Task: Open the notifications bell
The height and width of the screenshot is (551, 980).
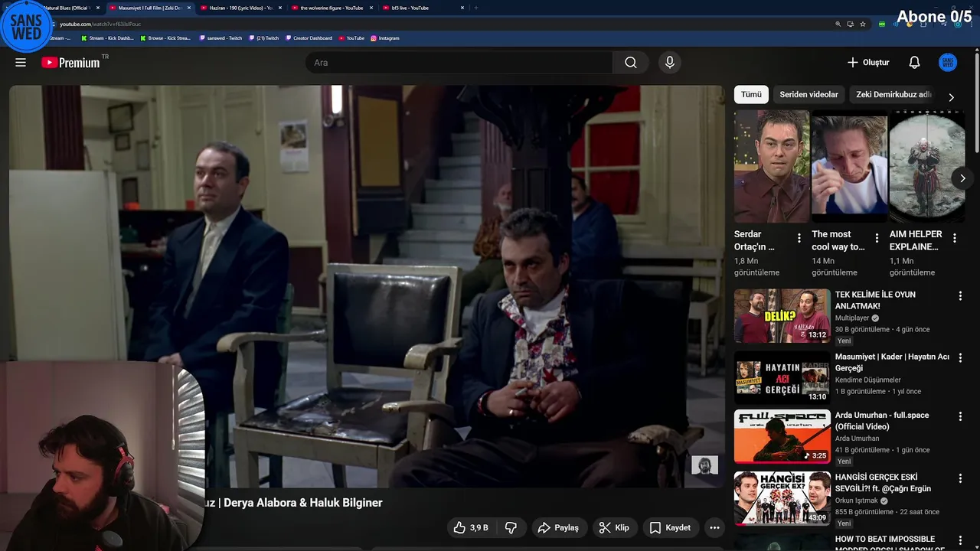Action: click(914, 63)
